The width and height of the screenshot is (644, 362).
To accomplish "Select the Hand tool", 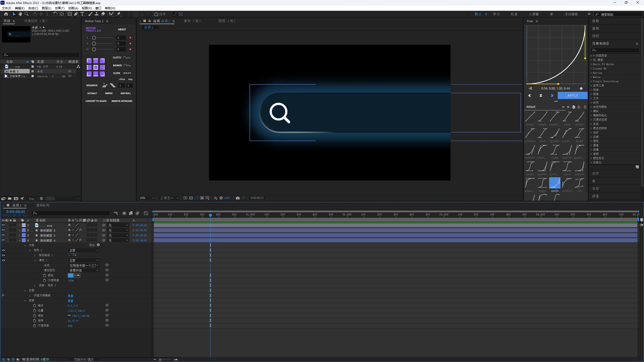I will [x=20, y=14].
